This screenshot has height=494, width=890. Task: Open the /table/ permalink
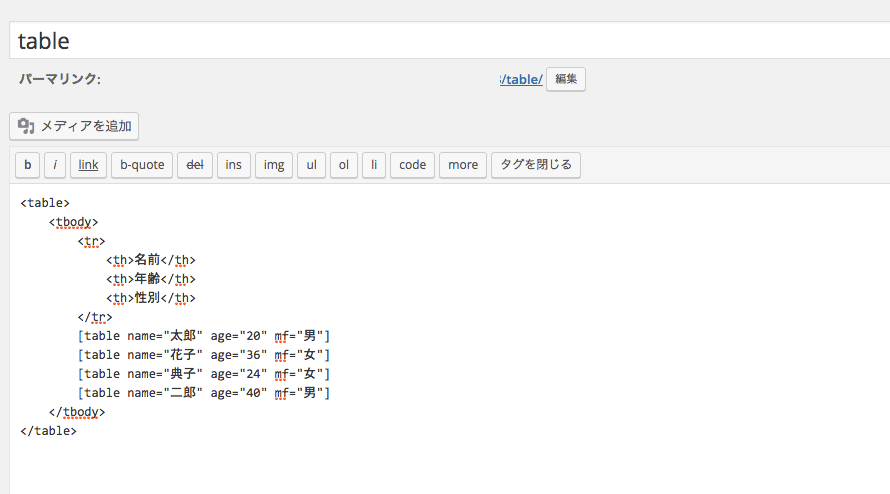point(521,79)
